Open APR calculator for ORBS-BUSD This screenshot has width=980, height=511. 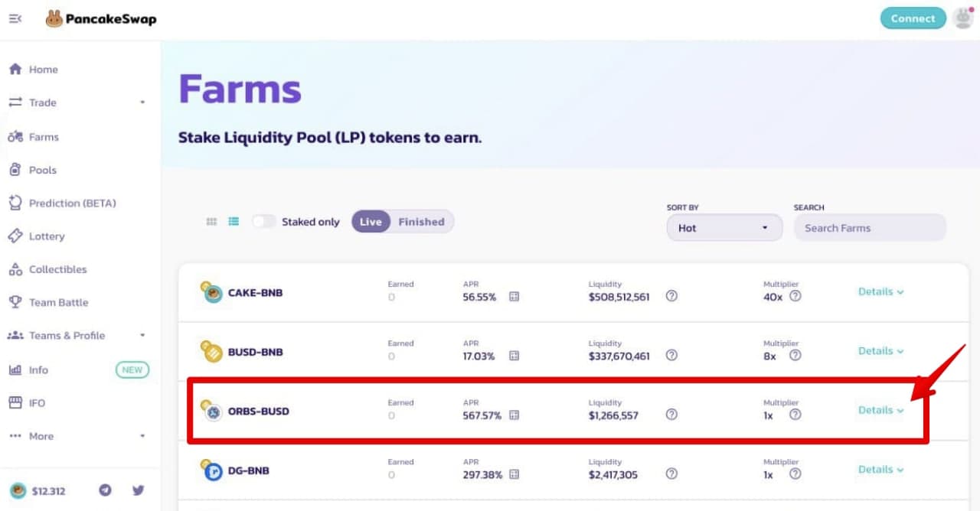514,415
